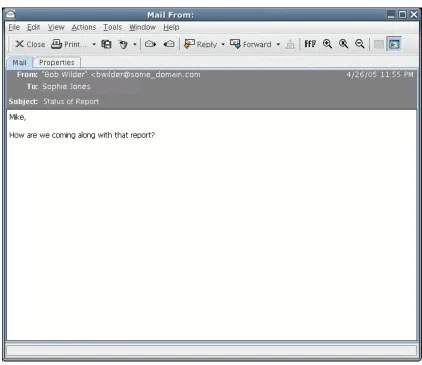Click the encoding/font icon in toolbar
The height and width of the screenshot is (365, 422).
(310, 44)
